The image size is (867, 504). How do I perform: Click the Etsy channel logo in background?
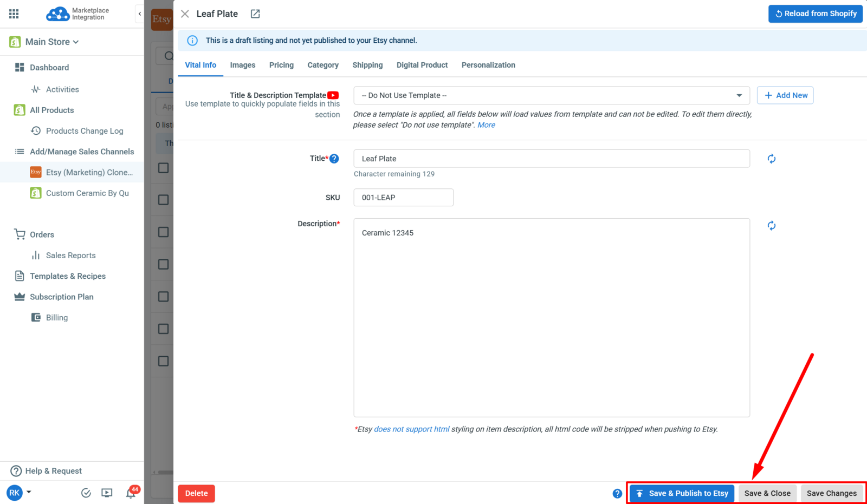pos(161,19)
